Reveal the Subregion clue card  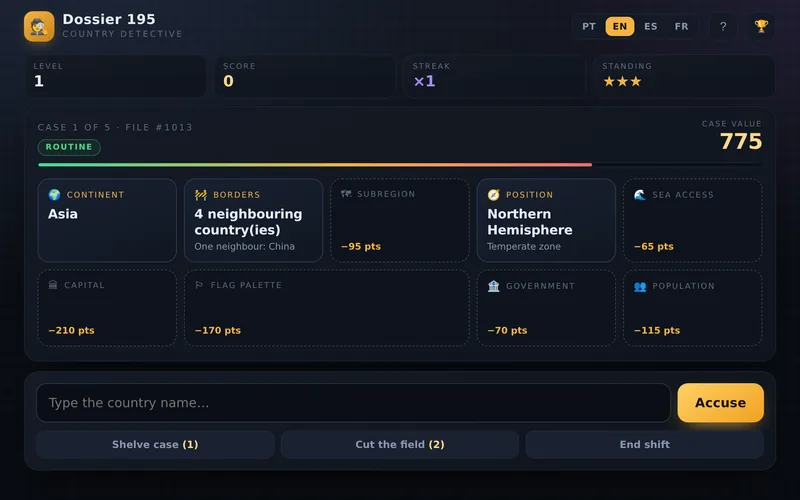click(400, 220)
